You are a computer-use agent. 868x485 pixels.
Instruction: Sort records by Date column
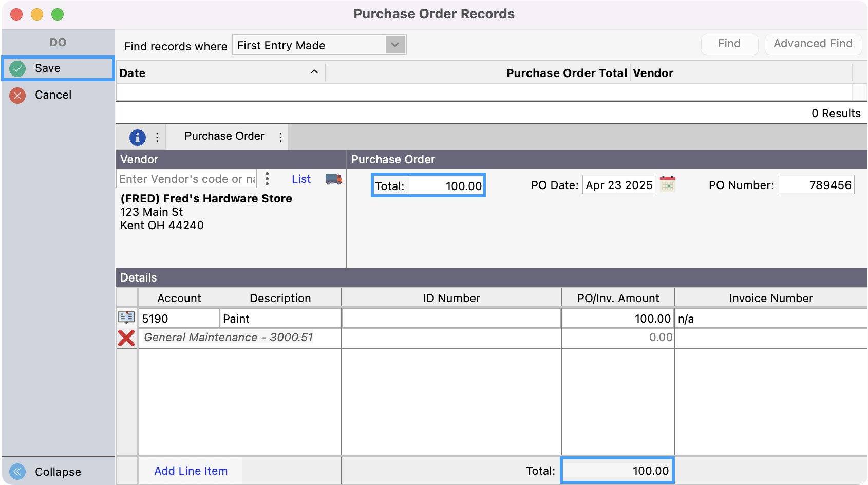[x=221, y=73]
